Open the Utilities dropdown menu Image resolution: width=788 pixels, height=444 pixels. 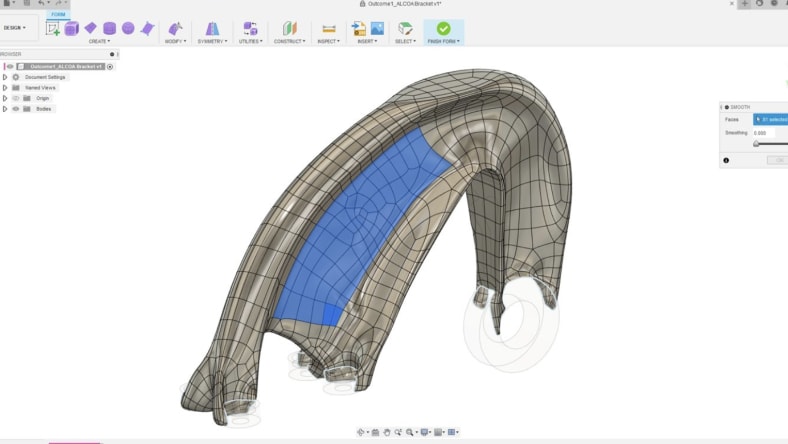(x=250, y=41)
